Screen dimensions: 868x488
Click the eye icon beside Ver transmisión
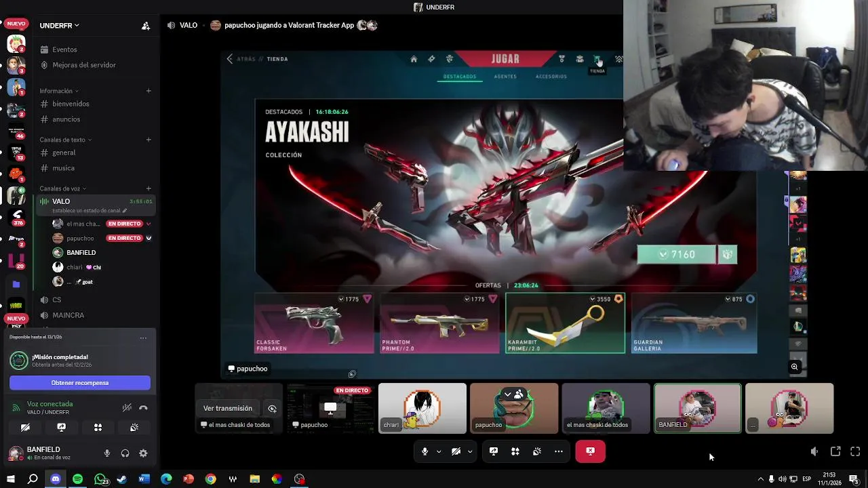point(272,409)
